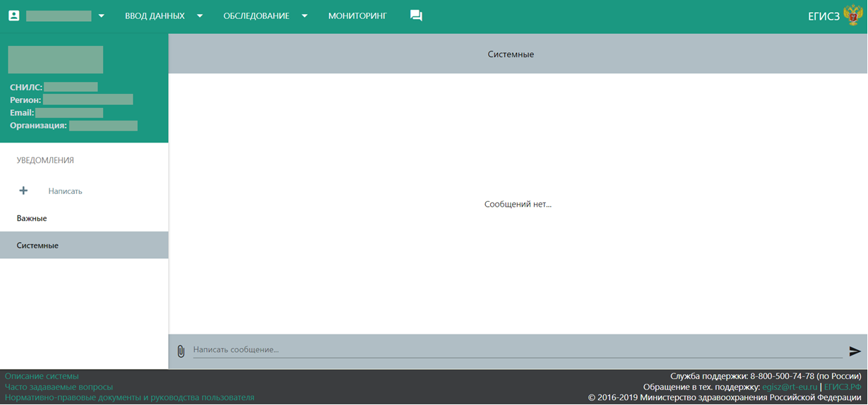Go to МОНИТОРИНГ section
The height and width of the screenshot is (405, 868).
[x=357, y=16]
